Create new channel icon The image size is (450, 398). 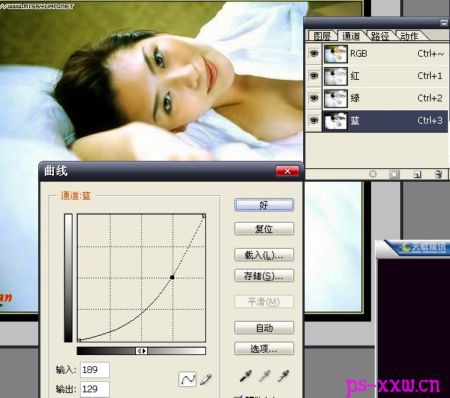point(417,174)
